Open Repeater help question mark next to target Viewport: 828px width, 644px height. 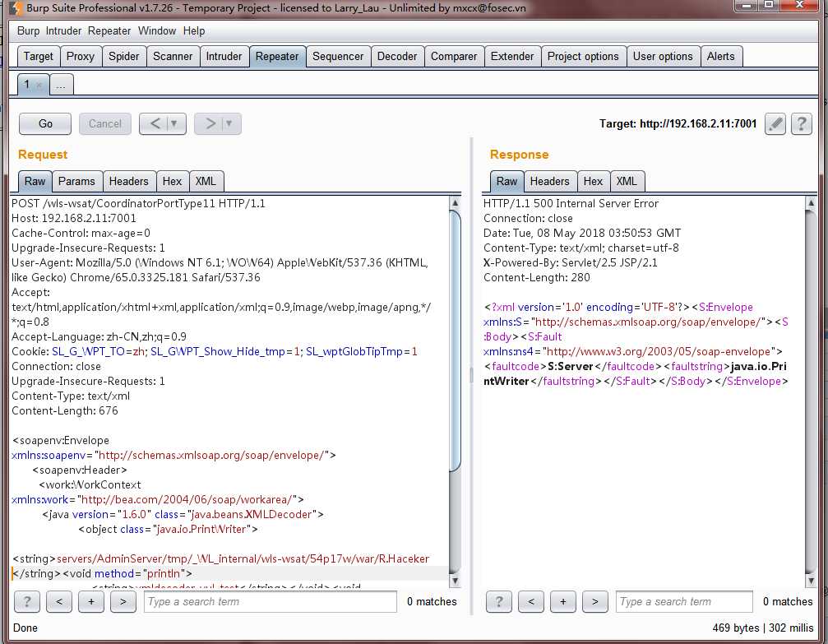coord(801,124)
